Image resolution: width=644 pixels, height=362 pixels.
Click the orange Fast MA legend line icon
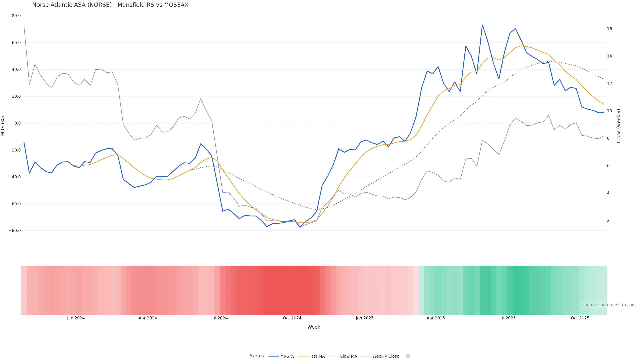[x=303, y=356]
